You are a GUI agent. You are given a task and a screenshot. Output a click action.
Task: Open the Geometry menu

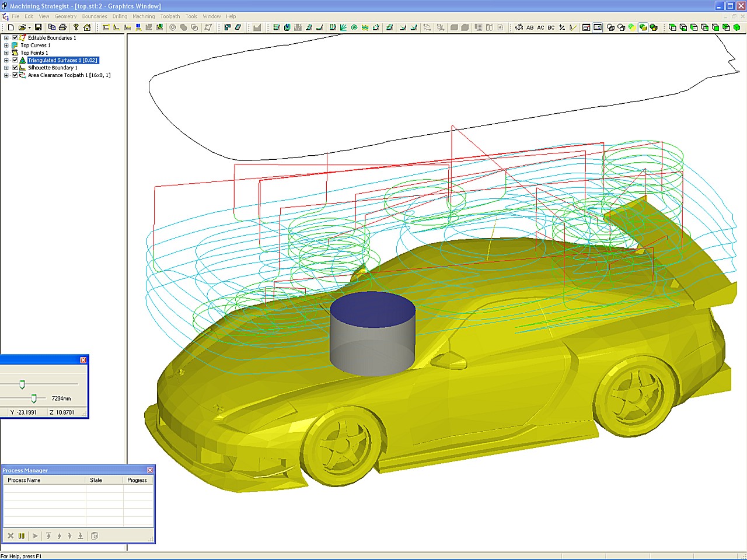pyautogui.click(x=65, y=16)
